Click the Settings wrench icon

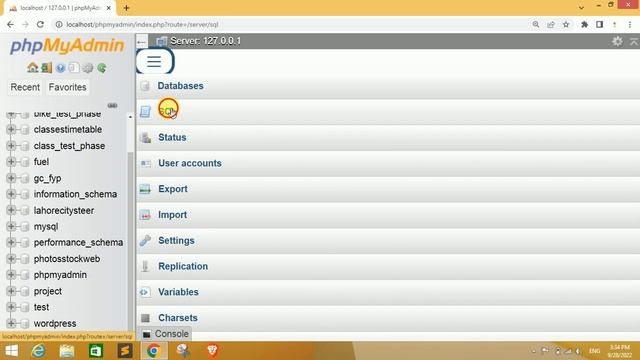pos(145,240)
